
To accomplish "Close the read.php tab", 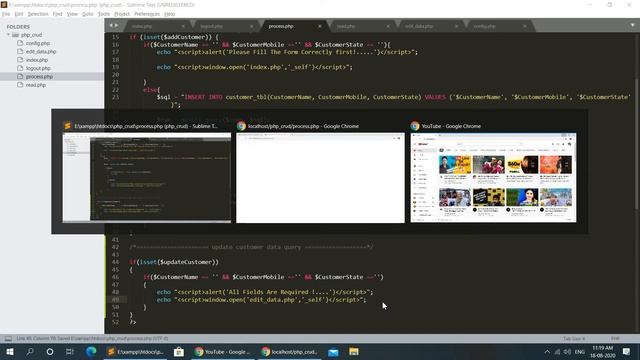I will tap(388, 26).
